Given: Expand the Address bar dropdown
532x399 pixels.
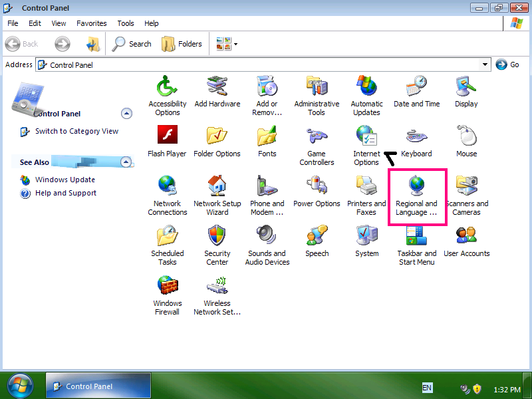Looking at the screenshot, I should tap(485, 65).
